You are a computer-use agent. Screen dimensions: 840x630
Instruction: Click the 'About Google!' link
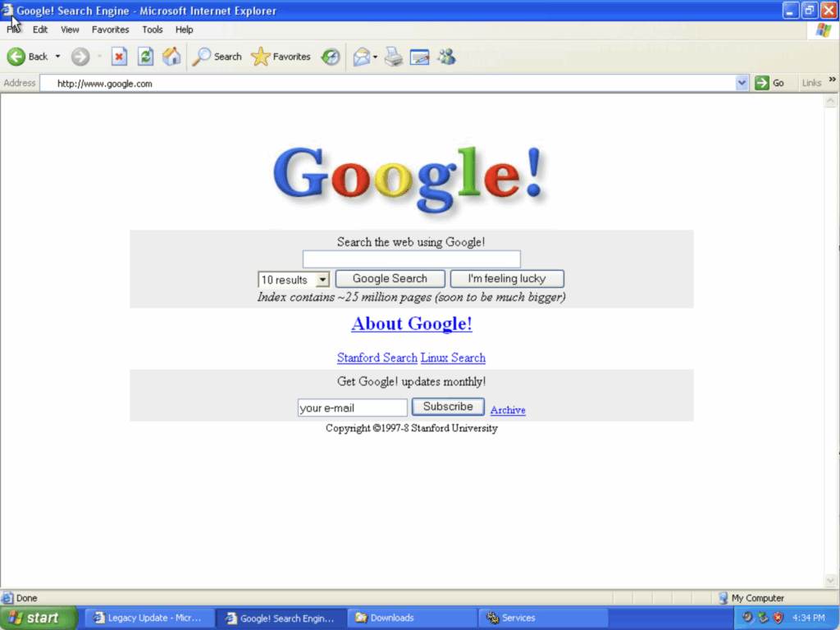412,323
